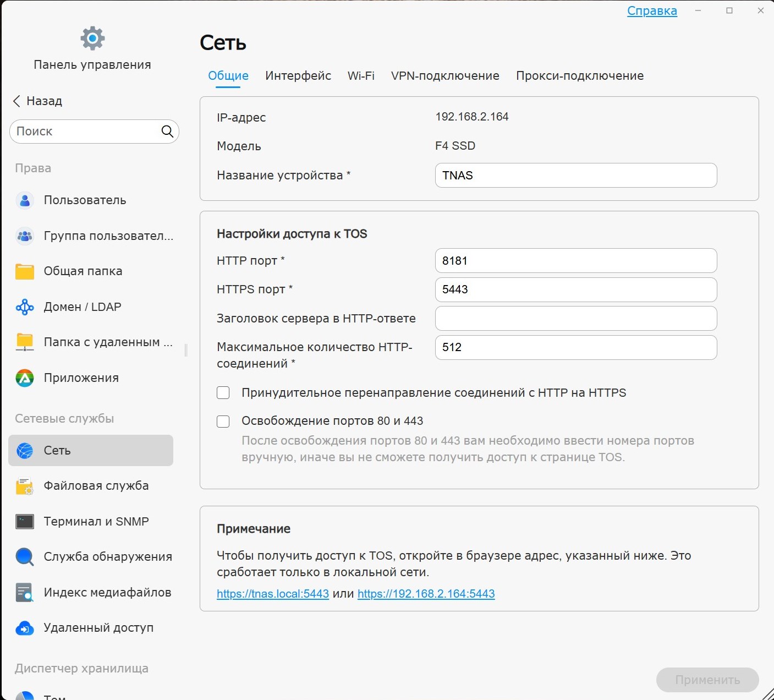Open the VPN-подключение tab
This screenshot has width=774, height=700.
point(445,76)
